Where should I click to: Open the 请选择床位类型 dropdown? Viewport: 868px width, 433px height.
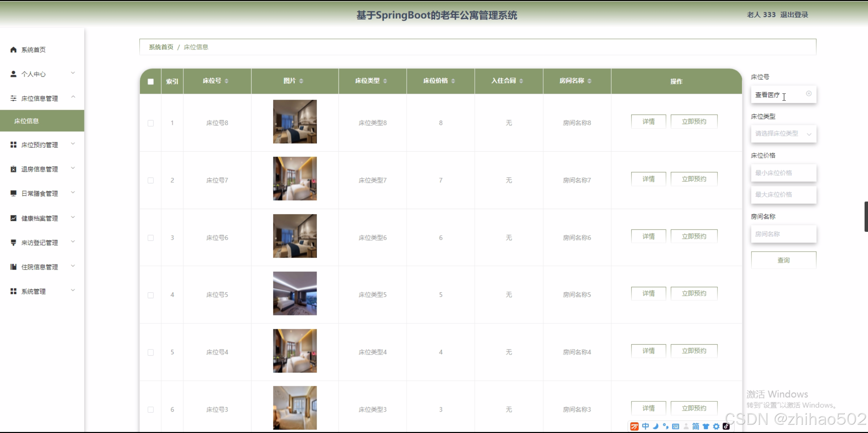(783, 134)
